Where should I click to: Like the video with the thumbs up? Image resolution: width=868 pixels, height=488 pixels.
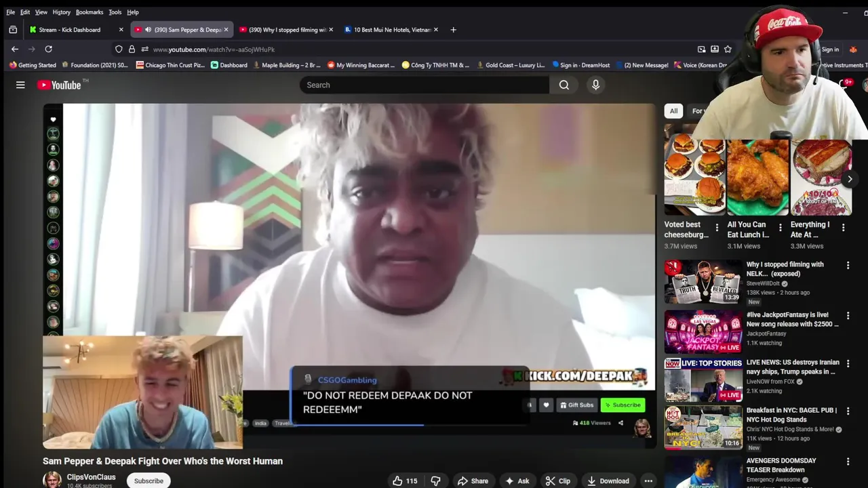[405, 481]
